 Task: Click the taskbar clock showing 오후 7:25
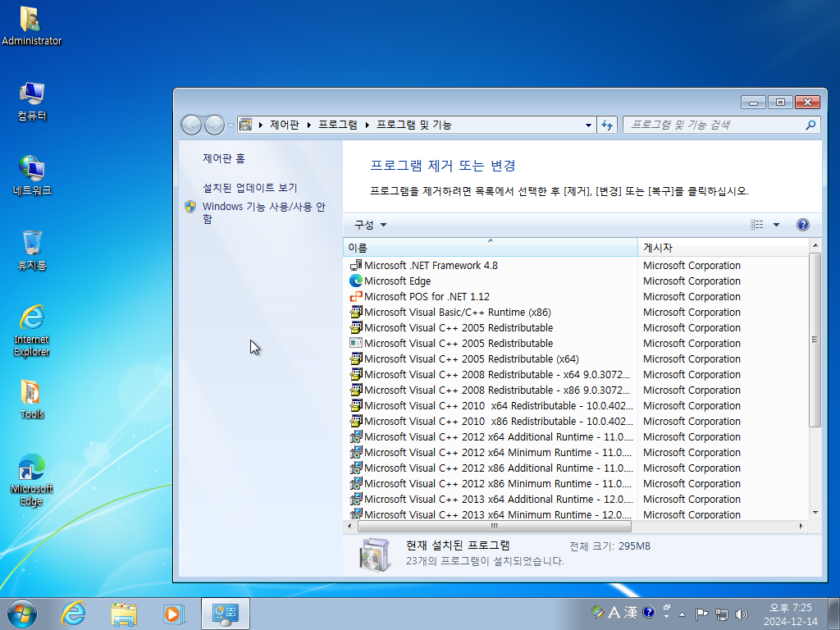(791, 614)
